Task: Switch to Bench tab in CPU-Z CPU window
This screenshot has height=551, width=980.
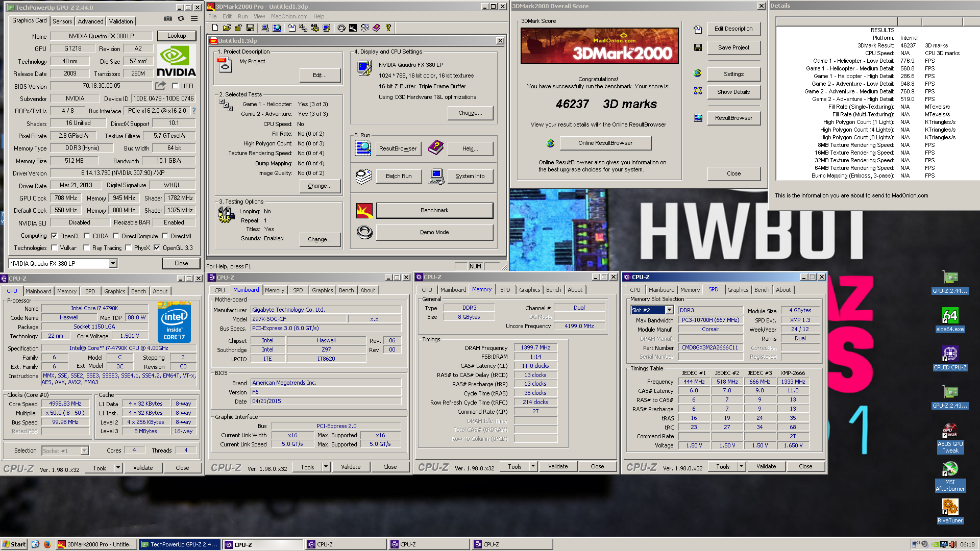Action: point(138,291)
